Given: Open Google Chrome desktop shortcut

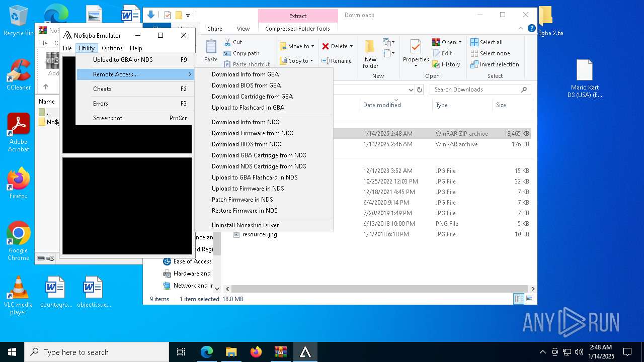Looking at the screenshot, I should pyautogui.click(x=18, y=241).
